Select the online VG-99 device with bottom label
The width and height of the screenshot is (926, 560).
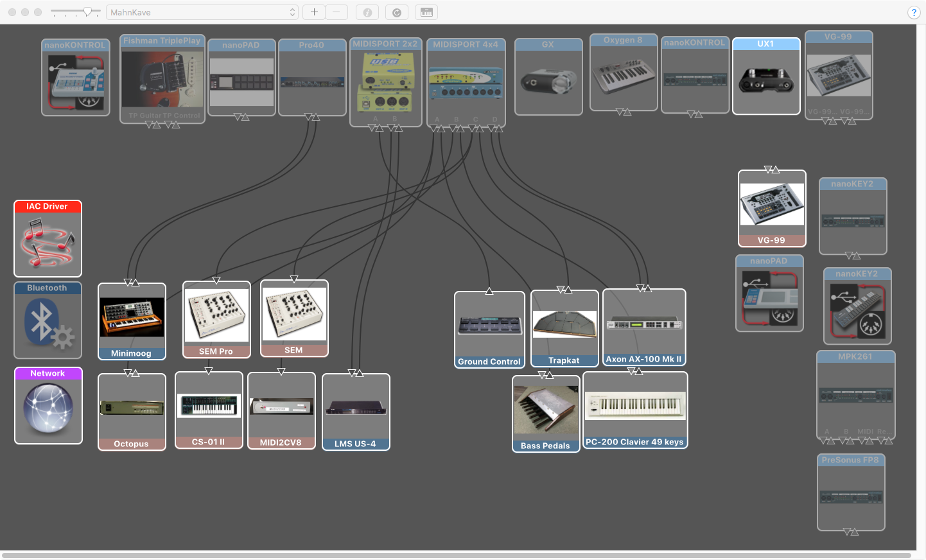[772, 208]
